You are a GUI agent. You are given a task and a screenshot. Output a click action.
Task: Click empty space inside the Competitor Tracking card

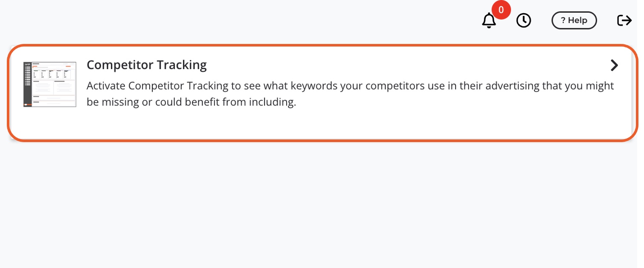click(384, 124)
